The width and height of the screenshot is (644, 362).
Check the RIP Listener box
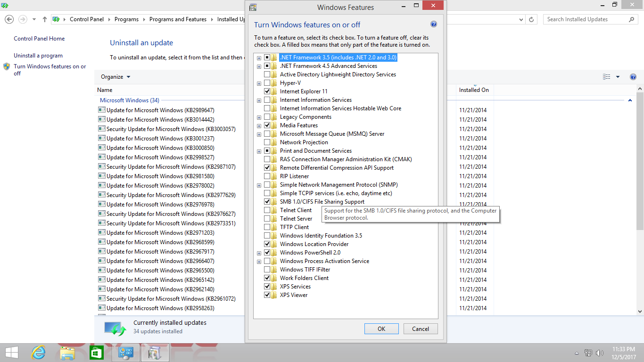267,176
